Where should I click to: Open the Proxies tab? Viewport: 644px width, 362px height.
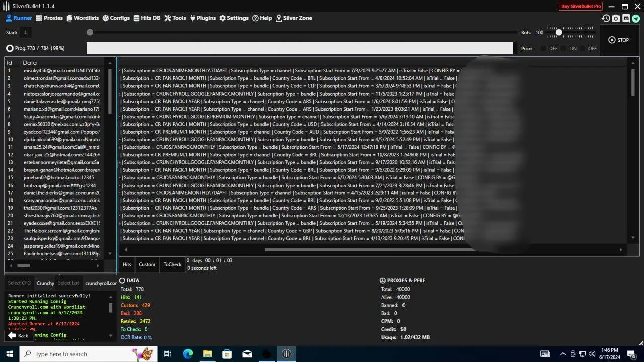49,18
